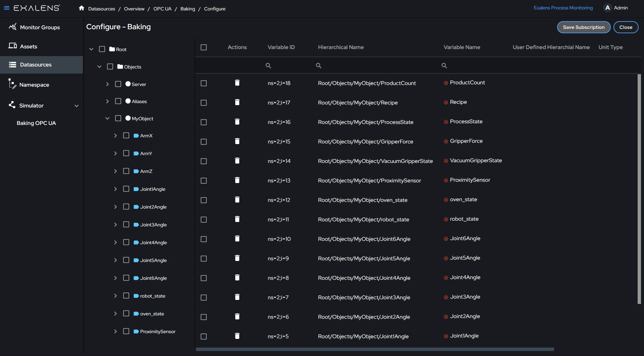The height and width of the screenshot is (356, 644).
Task: Click the vertical table scrollbar
Action: [x=639, y=189]
